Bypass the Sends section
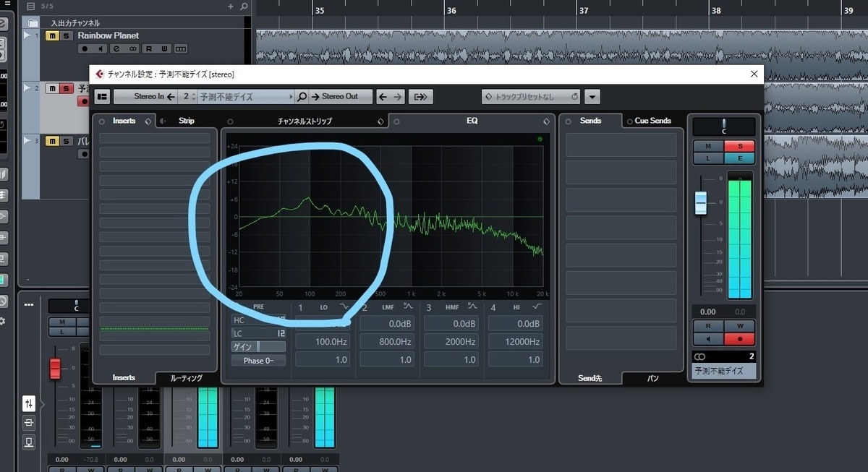The width and height of the screenshot is (868, 472). pos(568,121)
